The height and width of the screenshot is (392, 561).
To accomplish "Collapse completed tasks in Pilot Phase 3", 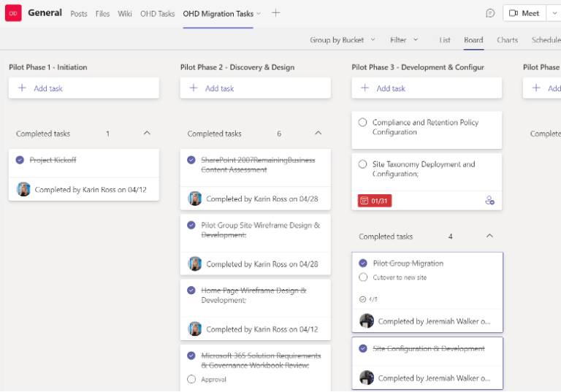I will click(489, 236).
